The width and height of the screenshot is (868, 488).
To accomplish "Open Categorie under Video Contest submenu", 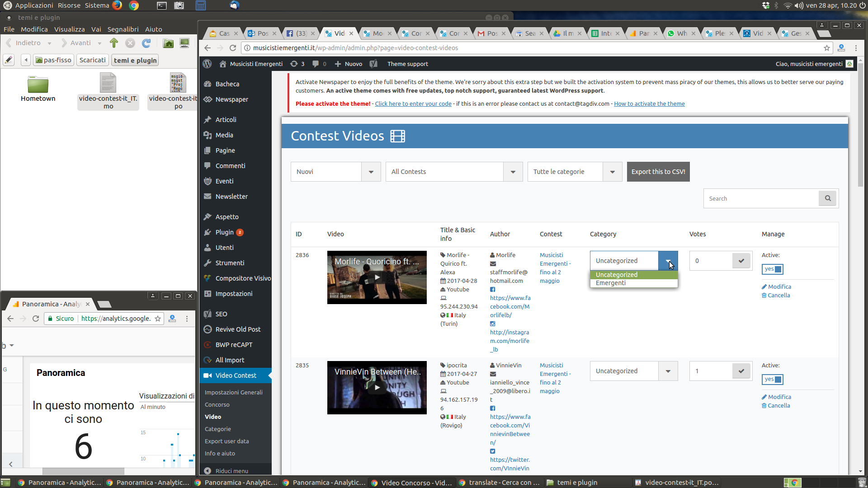I will [218, 429].
